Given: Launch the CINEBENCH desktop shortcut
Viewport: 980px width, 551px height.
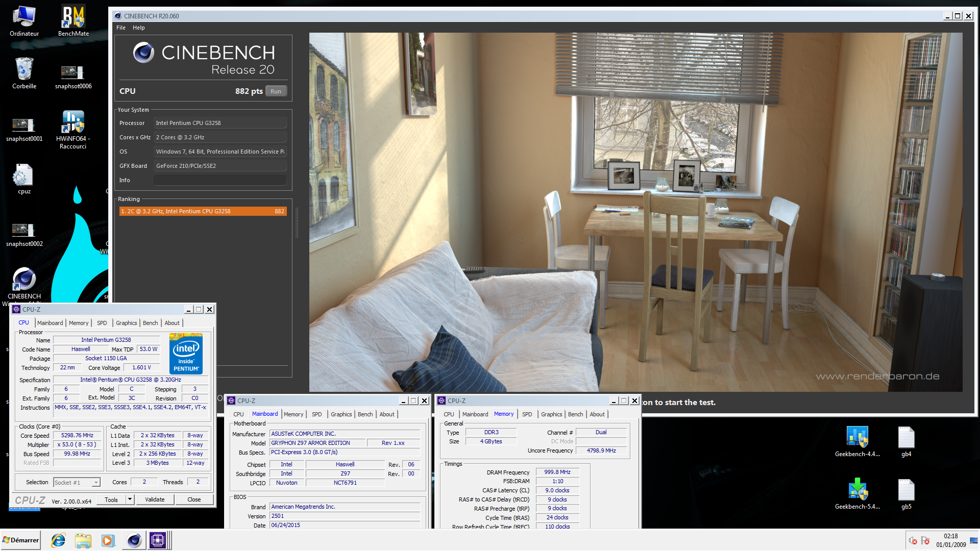Looking at the screenshot, I should [x=24, y=283].
